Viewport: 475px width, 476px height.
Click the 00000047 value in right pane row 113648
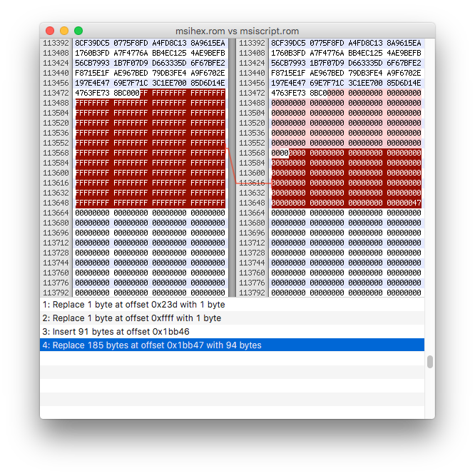(x=404, y=203)
